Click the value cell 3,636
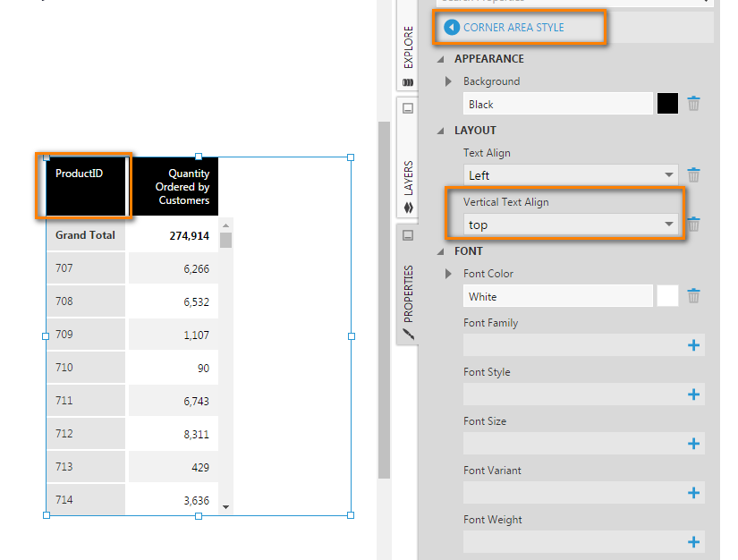Image resolution: width=738 pixels, height=560 pixels. click(x=174, y=500)
